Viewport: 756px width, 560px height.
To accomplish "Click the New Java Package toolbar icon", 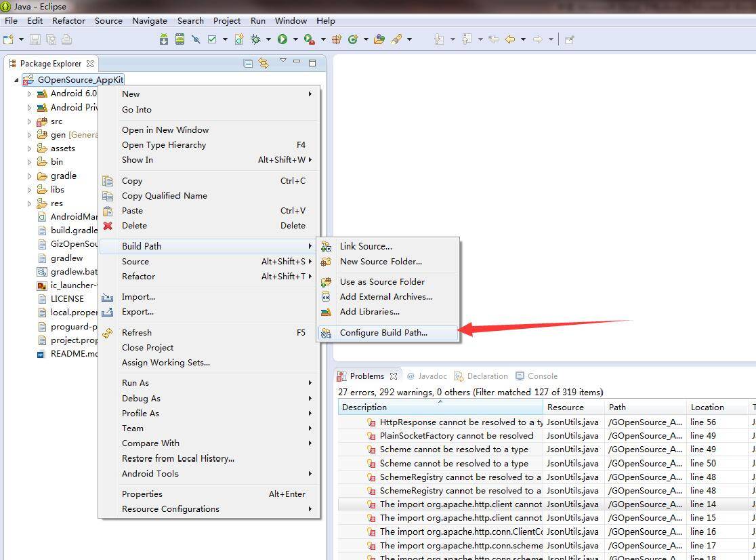I will [337, 39].
